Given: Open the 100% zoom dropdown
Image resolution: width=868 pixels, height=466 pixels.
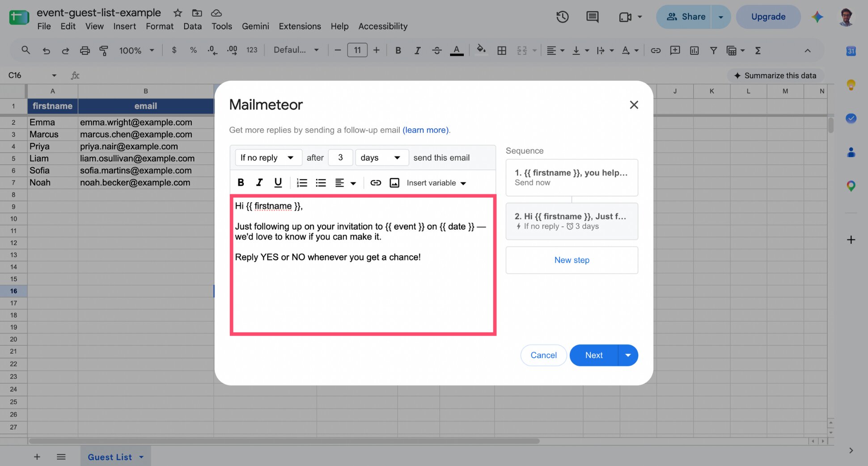Looking at the screenshot, I should pyautogui.click(x=136, y=50).
